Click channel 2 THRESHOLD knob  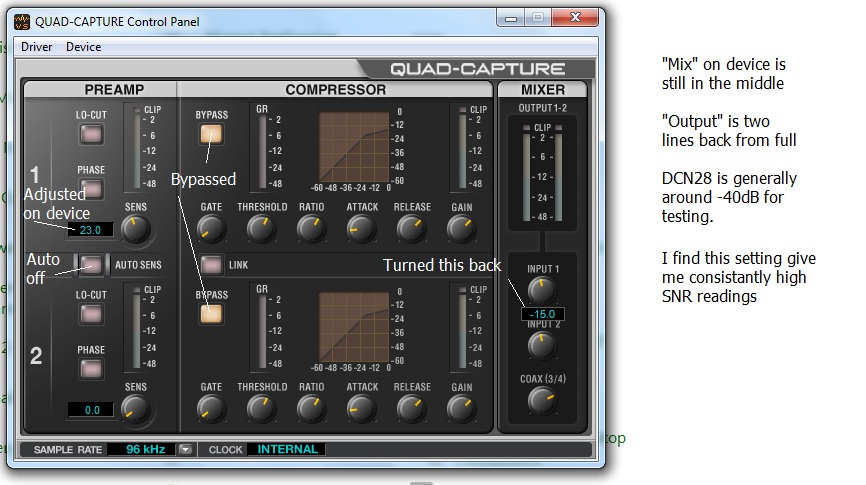261,409
